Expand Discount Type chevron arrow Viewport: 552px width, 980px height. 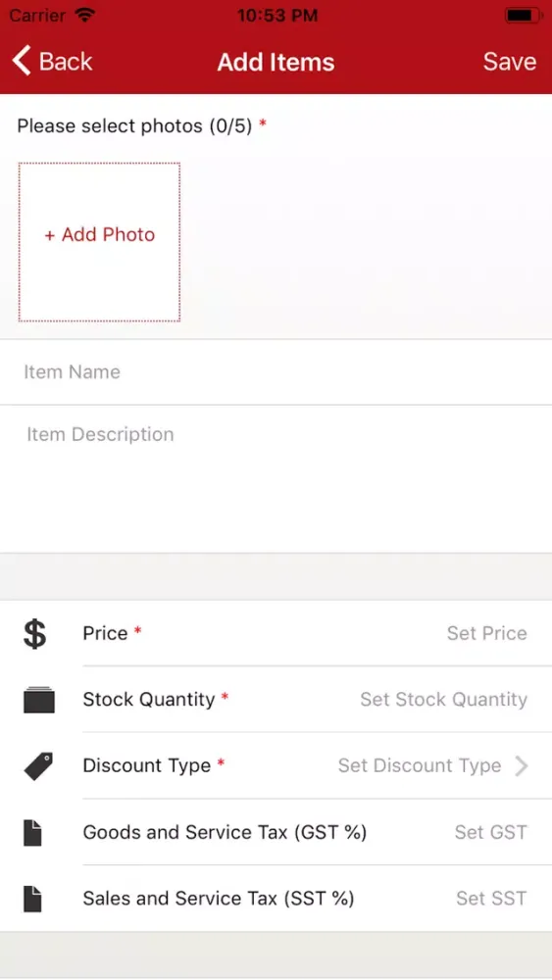[x=522, y=765]
